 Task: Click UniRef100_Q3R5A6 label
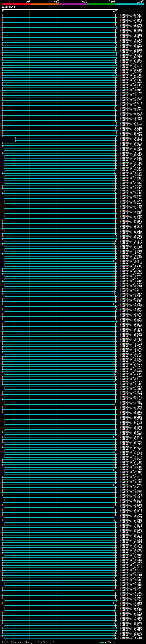(131, 223)
